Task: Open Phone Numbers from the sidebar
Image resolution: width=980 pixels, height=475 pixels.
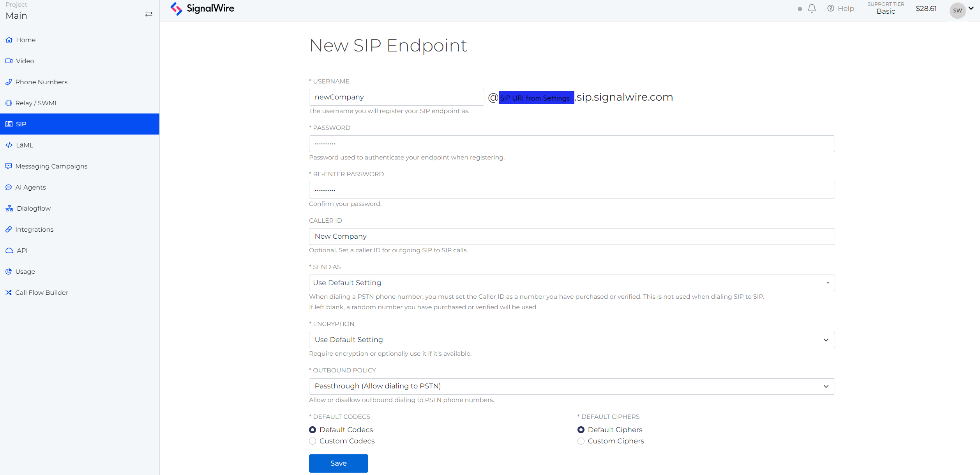Action: point(42,82)
